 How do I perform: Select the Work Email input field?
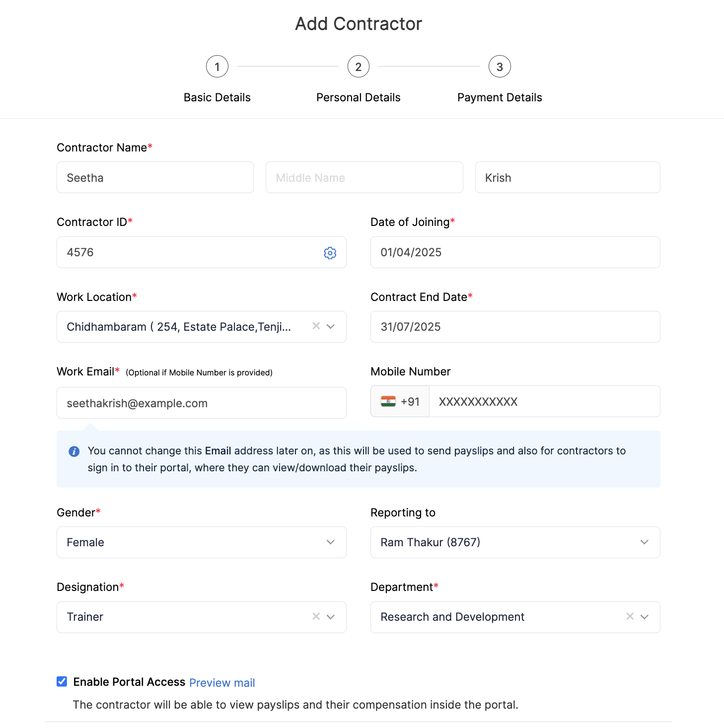(201, 403)
